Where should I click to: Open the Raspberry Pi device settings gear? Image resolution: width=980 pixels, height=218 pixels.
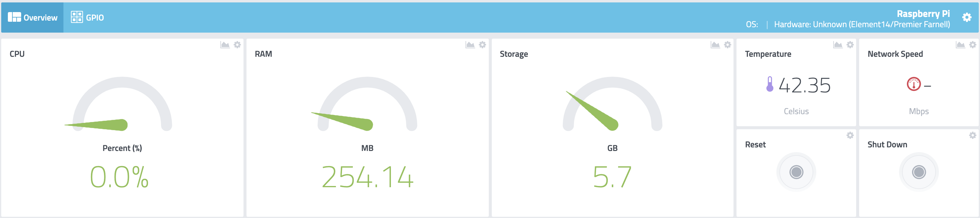tap(967, 18)
